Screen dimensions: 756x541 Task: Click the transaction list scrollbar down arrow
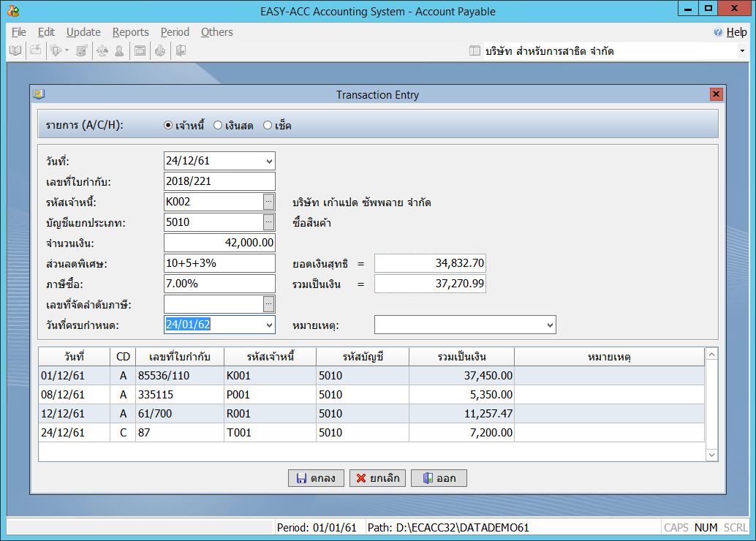[x=712, y=455]
